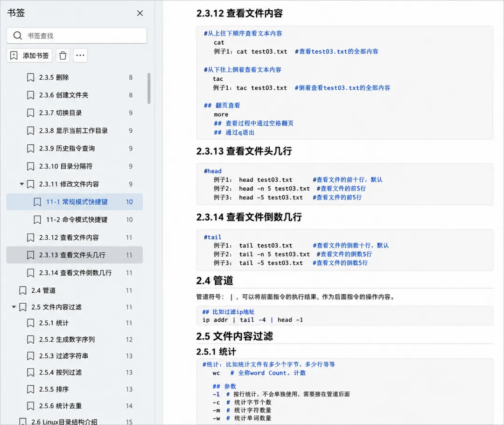
Task: Click the bookmark icon beside 2.3.9 历史指令查询
Action: click(x=30, y=149)
